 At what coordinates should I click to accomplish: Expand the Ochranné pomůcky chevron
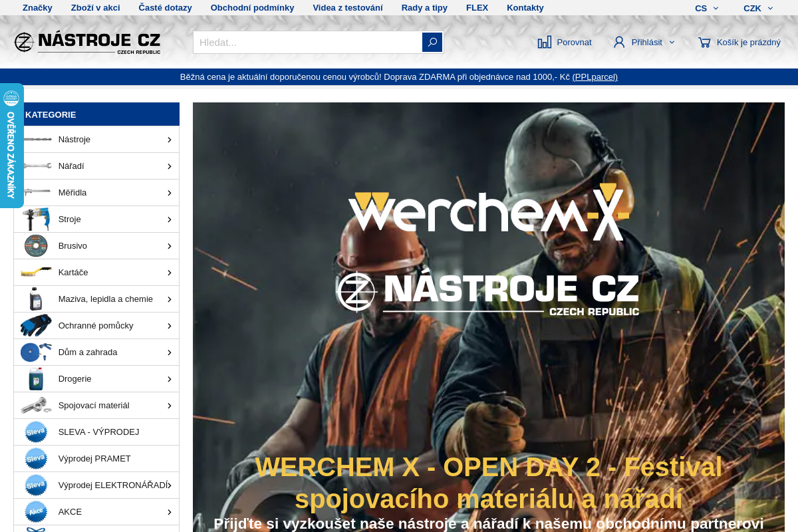tap(170, 326)
